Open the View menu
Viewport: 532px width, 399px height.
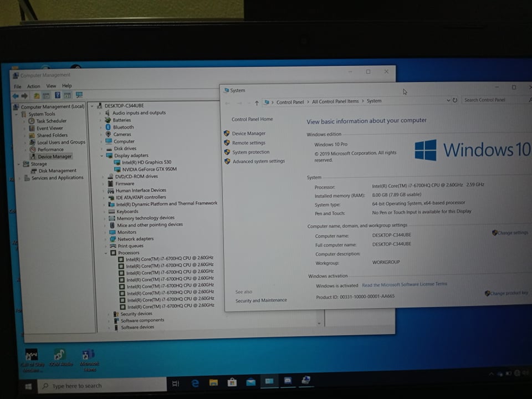click(51, 86)
